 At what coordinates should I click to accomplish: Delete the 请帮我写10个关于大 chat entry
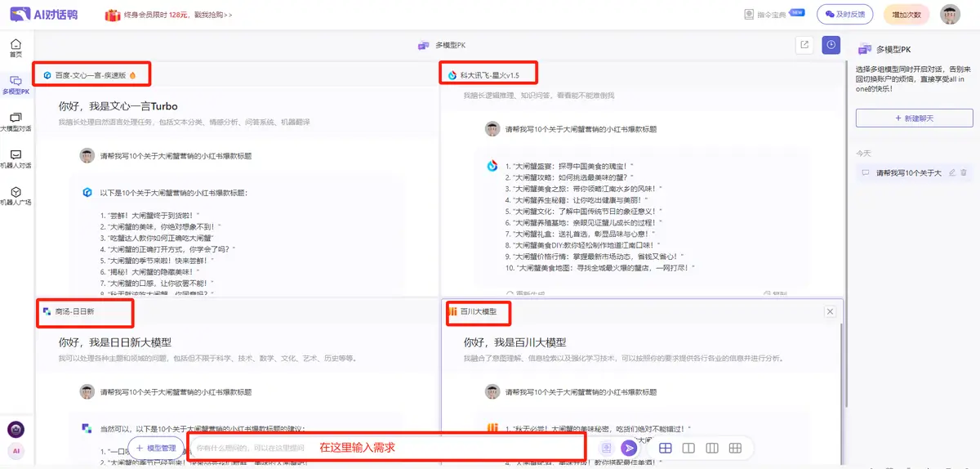click(964, 172)
